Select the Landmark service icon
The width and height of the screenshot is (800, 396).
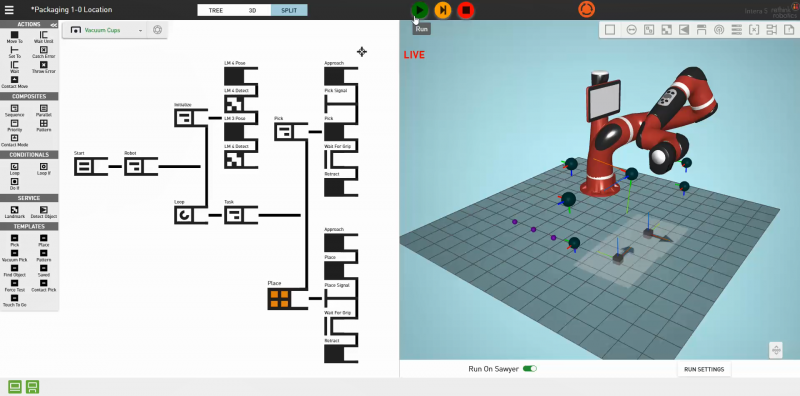(14, 210)
